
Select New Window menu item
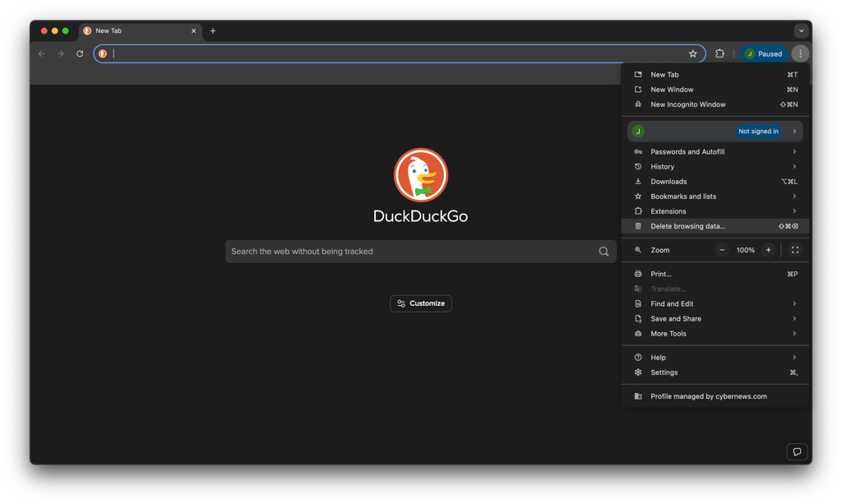coord(715,90)
